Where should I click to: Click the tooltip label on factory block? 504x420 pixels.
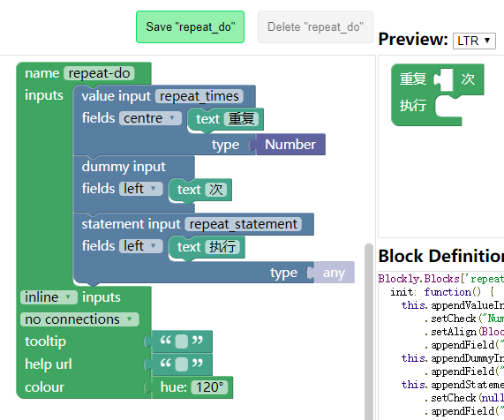45,341
